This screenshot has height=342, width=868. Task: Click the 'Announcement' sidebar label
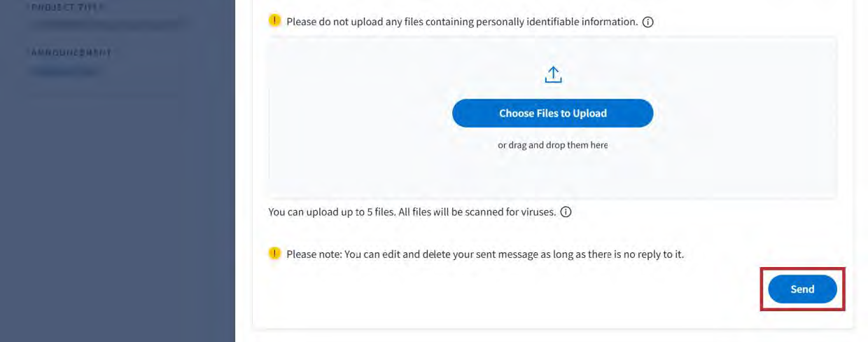click(70, 53)
